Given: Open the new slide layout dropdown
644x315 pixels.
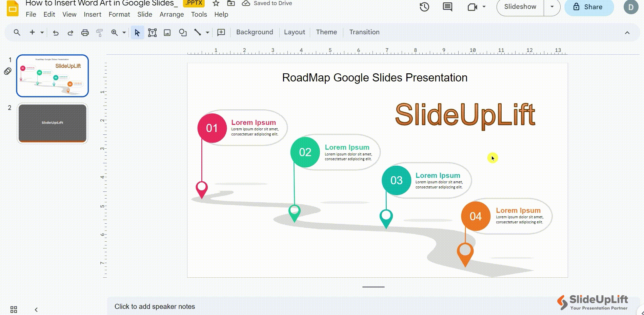Looking at the screenshot, I should click(42, 32).
